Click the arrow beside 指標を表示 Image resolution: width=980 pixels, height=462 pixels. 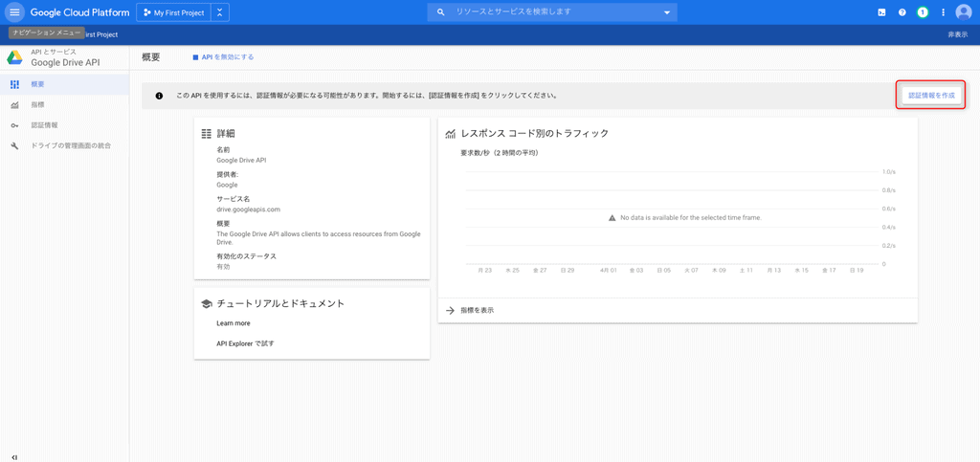pyautogui.click(x=450, y=310)
